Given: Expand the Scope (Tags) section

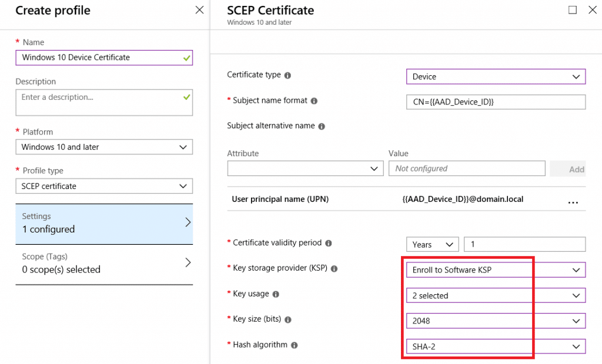Looking at the screenshot, I should (x=104, y=262).
